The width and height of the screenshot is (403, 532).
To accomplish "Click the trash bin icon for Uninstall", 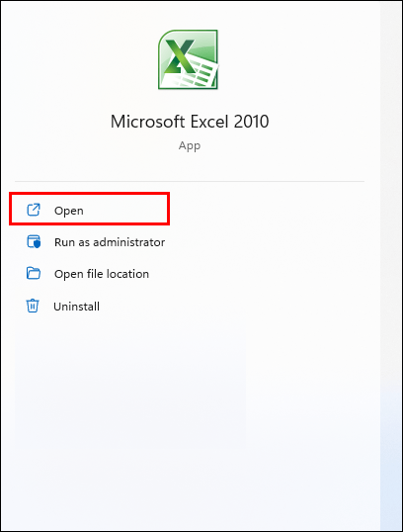I will [33, 306].
